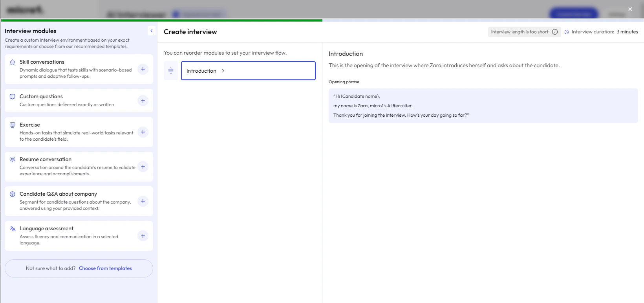Viewport: 644px width, 303px height.
Task: Click the Candidate Q&A question mark icon
Action: point(13,194)
